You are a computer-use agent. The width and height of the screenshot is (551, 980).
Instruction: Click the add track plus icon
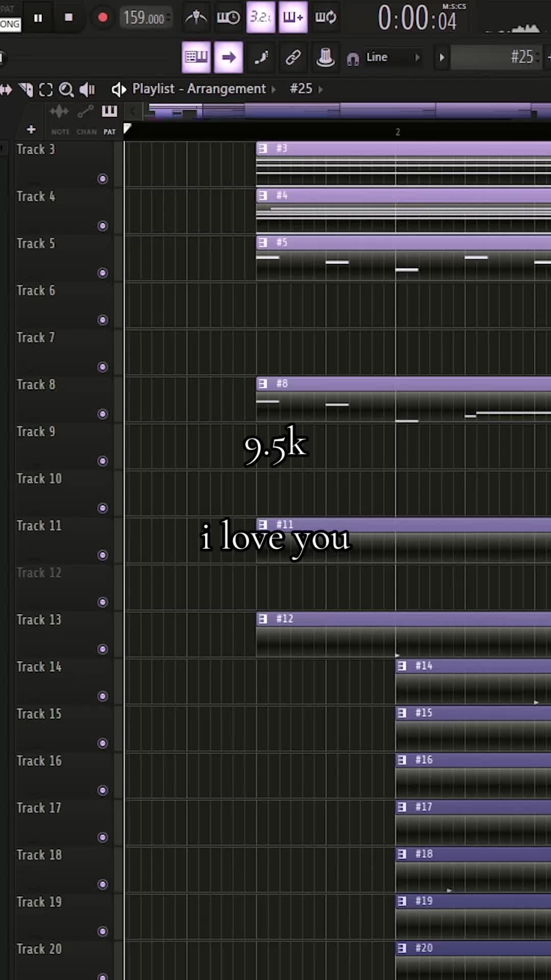pos(31,130)
